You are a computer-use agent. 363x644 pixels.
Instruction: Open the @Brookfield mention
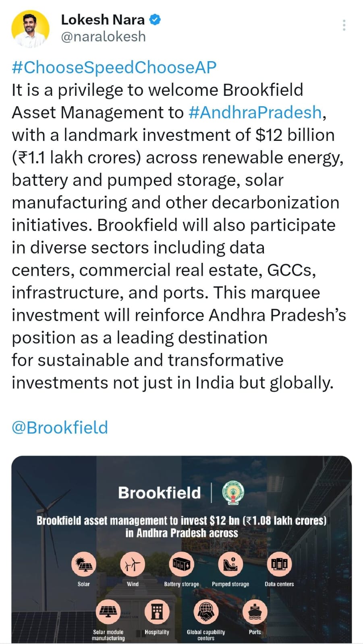click(60, 427)
